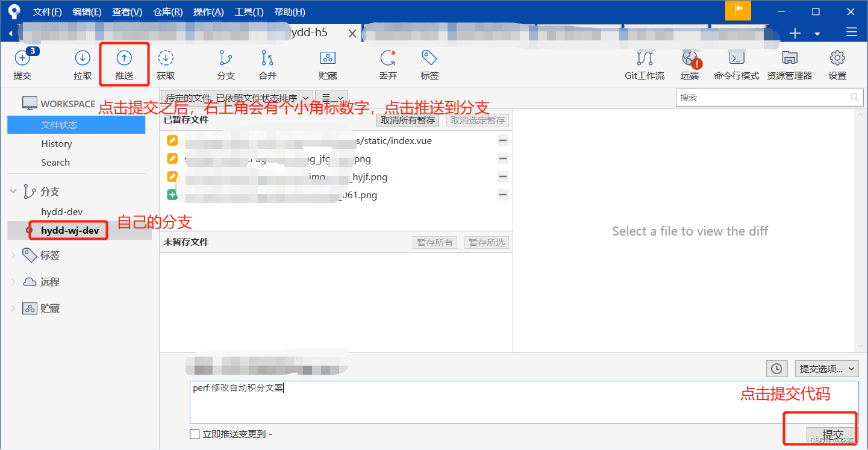Switch to the hydd-h5 tab

click(x=309, y=33)
